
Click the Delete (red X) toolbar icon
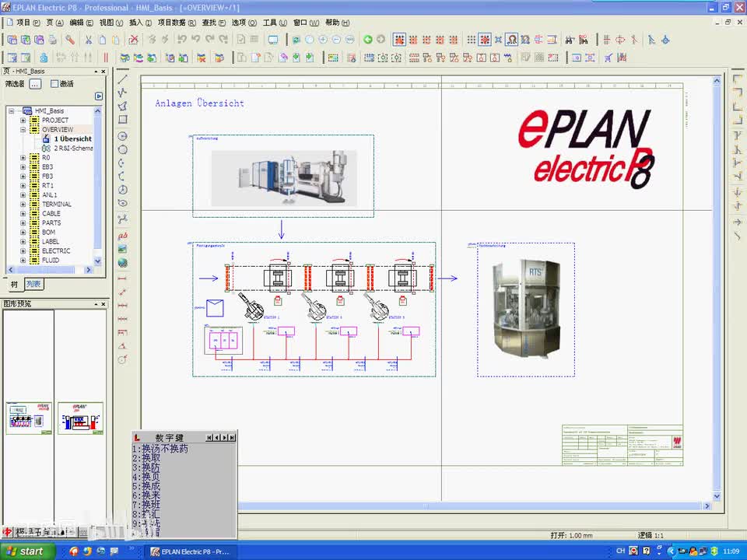pos(134,40)
